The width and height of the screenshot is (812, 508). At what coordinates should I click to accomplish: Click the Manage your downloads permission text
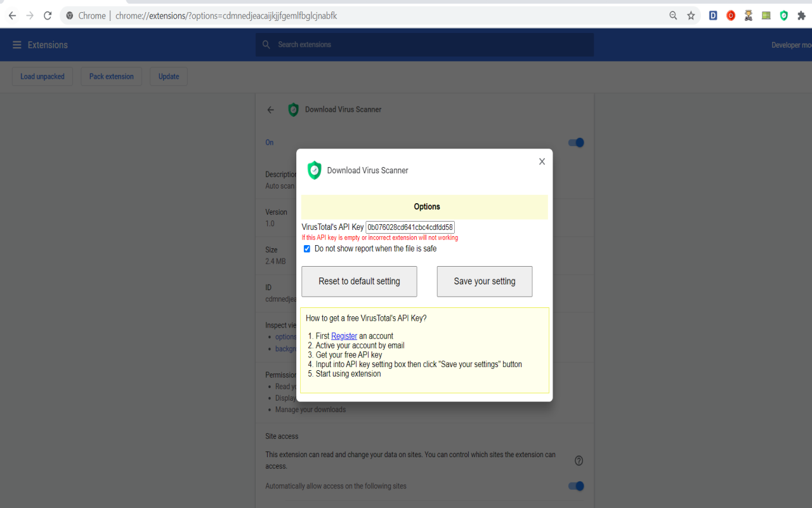310,410
